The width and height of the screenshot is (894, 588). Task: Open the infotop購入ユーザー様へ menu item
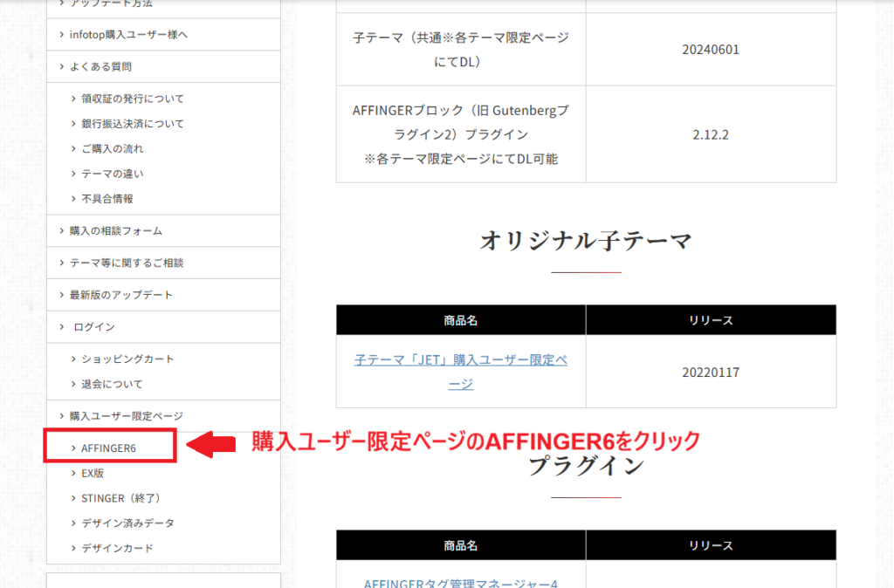pos(128,35)
